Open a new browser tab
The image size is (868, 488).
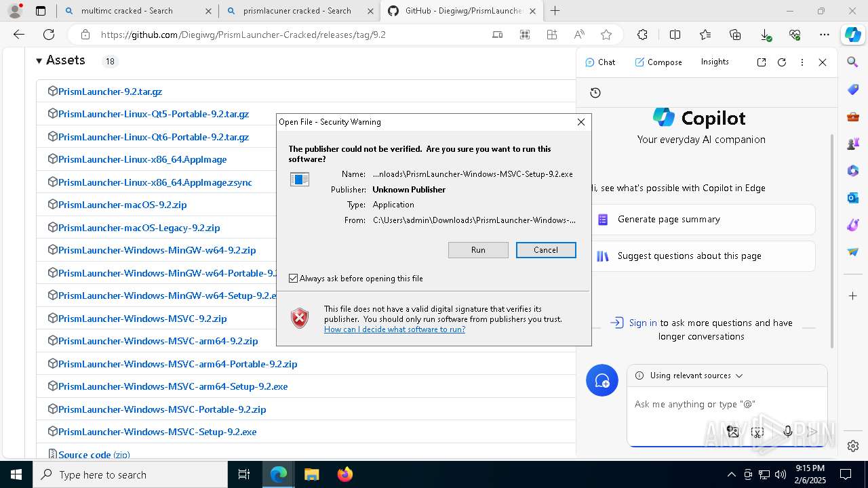pyautogui.click(x=555, y=11)
